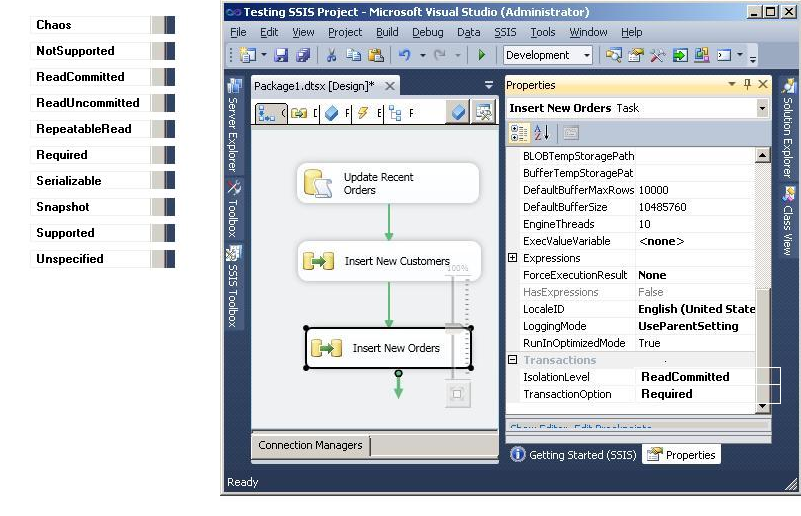
Task: Open the SSIS Toolbox icon above the designer
Action: pyautogui.click(x=483, y=112)
